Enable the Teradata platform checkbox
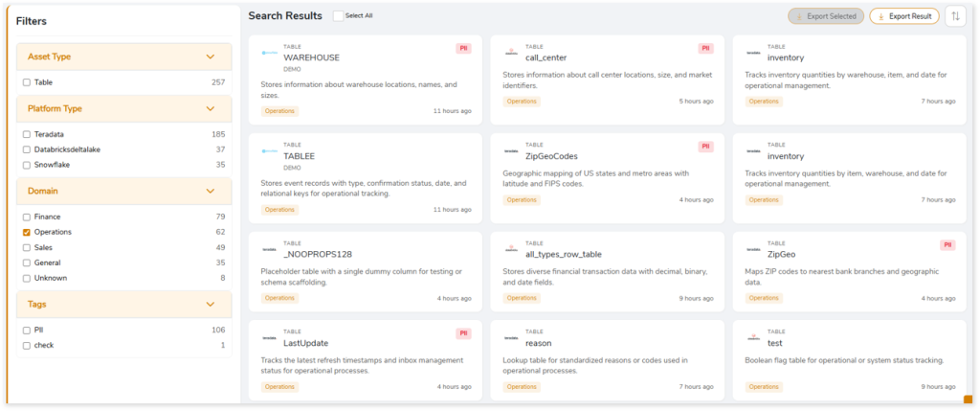 click(x=27, y=135)
